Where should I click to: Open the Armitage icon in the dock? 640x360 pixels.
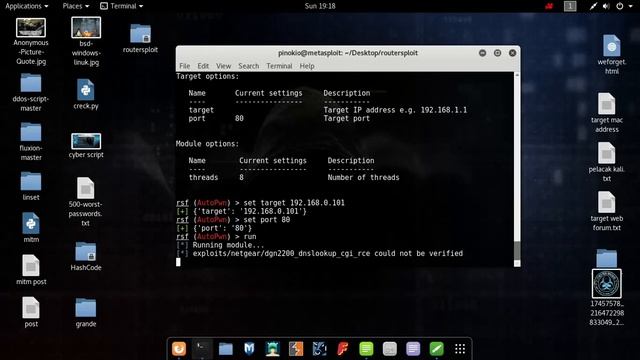click(273, 349)
